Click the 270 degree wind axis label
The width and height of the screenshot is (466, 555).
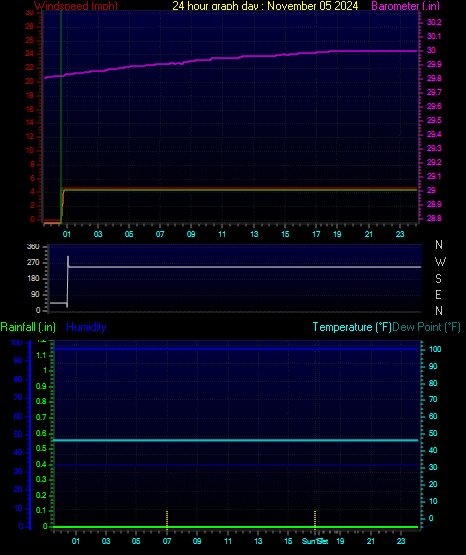point(33,262)
